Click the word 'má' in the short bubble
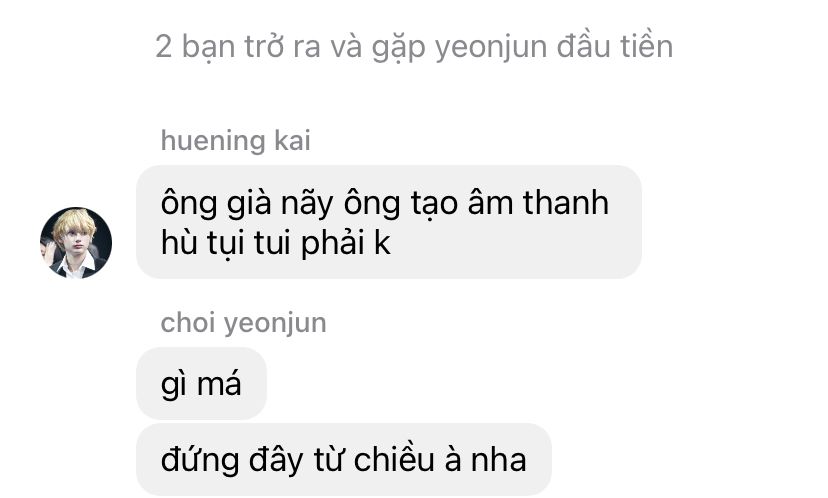The image size is (828, 498). tap(219, 384)
